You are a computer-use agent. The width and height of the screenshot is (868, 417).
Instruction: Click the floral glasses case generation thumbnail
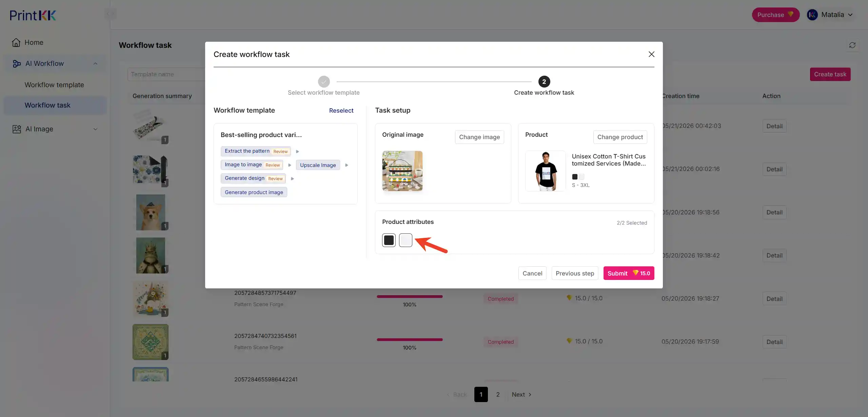pos(151,126)
